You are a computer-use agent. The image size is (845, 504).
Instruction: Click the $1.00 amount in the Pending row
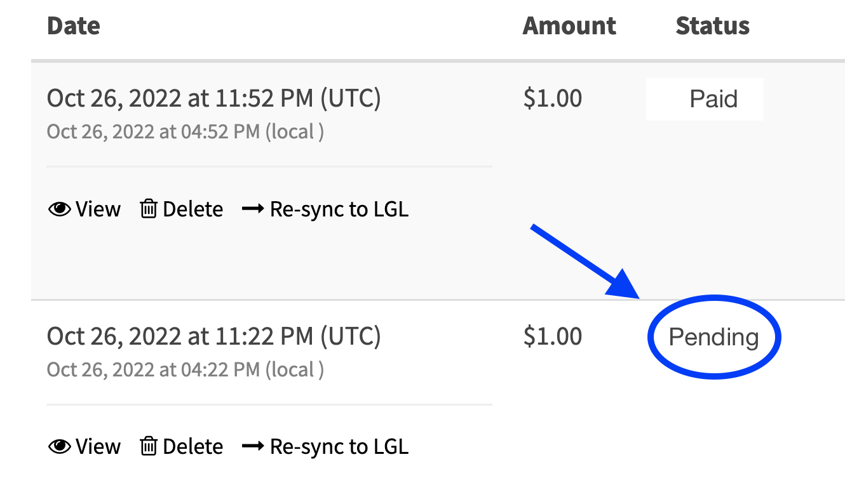click(552, 336)
